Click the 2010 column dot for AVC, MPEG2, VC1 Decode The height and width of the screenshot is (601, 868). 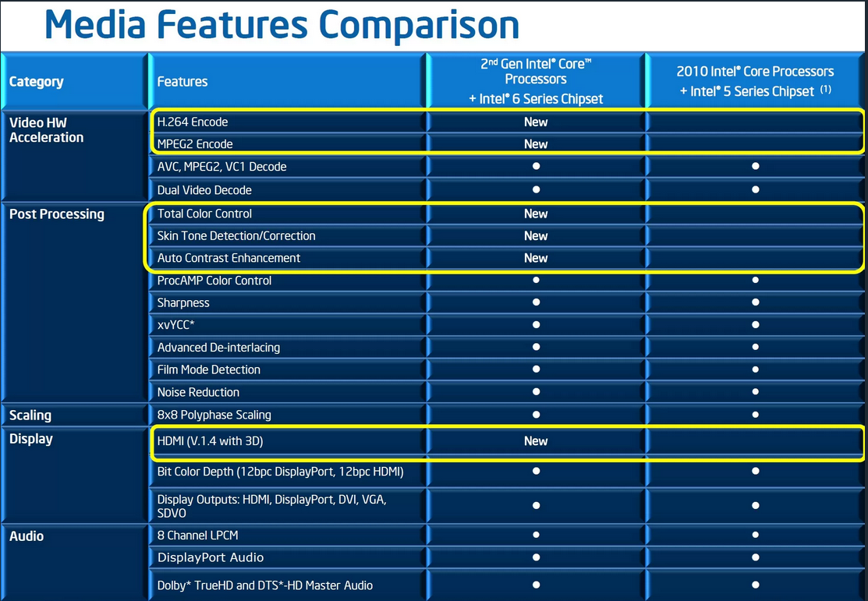[x=755, y=166]
